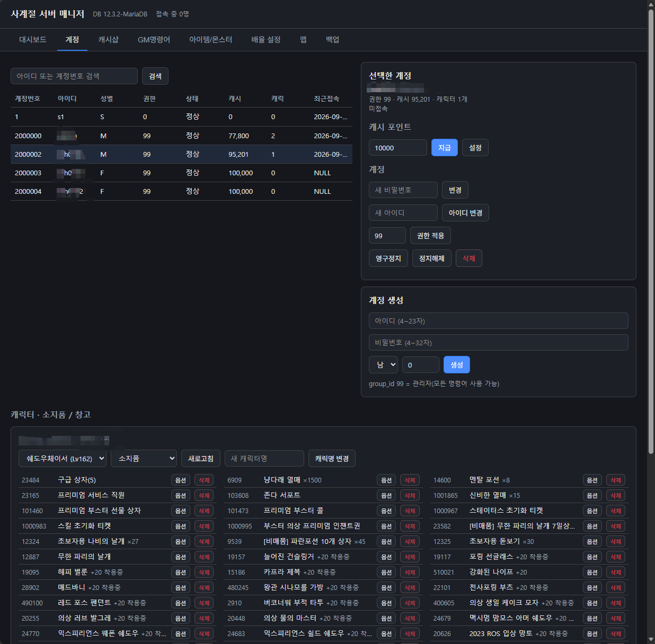Click the blue 지급 cash button
This screenshot has width=655, height=644.
[x=445, y=148]
